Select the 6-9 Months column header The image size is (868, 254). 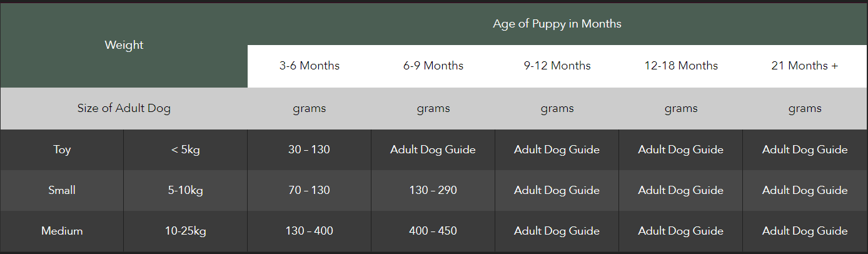point(433,66)
